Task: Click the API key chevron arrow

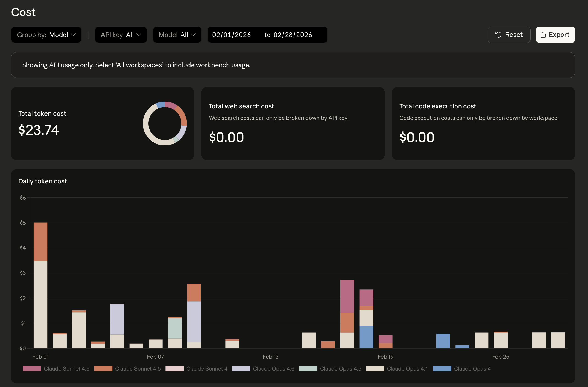Action: click(139, 35)
